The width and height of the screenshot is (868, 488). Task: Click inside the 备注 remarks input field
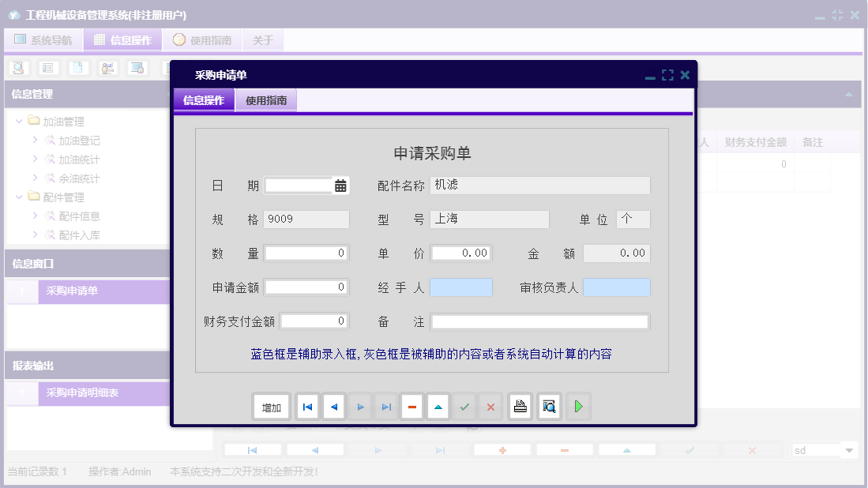click(x=539, y=321)
